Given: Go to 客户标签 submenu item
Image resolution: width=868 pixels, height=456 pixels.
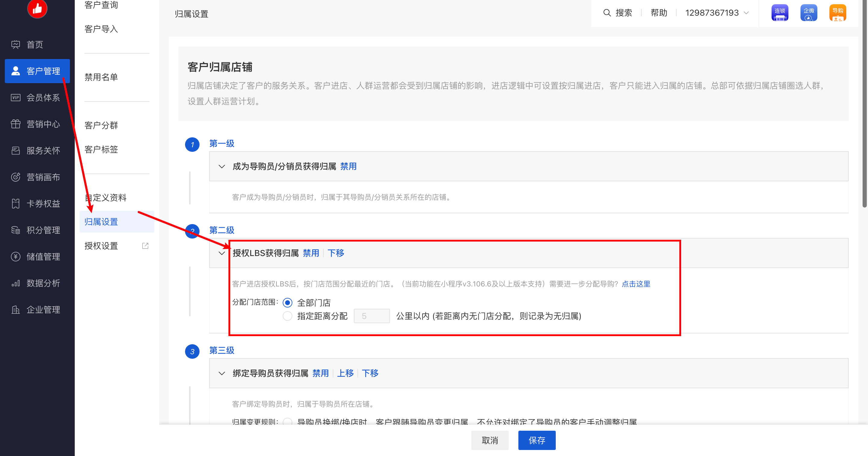Looking at the screenshot, I should (101, 149).
